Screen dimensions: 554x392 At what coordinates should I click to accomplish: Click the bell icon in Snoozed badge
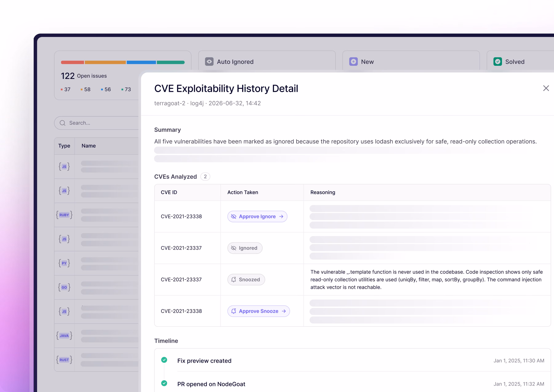pyautogui.click(x=233, y=279)
